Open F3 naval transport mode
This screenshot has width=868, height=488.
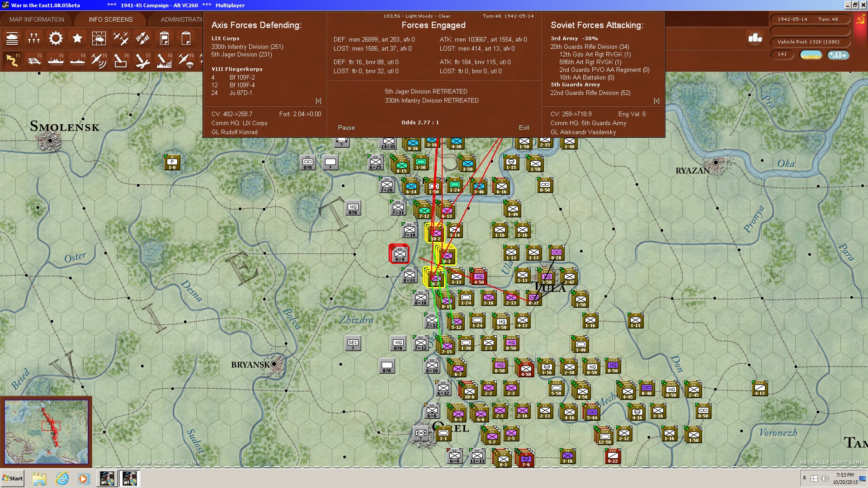coord(56,60)
